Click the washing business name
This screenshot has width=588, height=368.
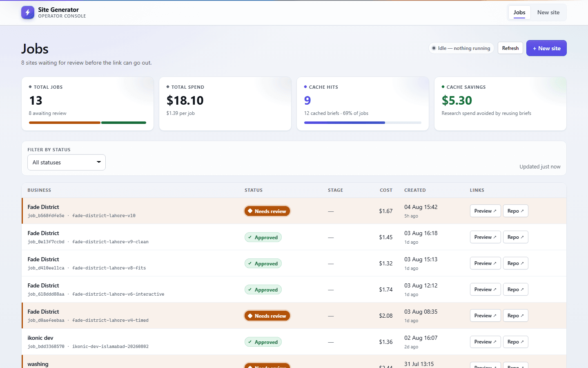coord(38,364)
